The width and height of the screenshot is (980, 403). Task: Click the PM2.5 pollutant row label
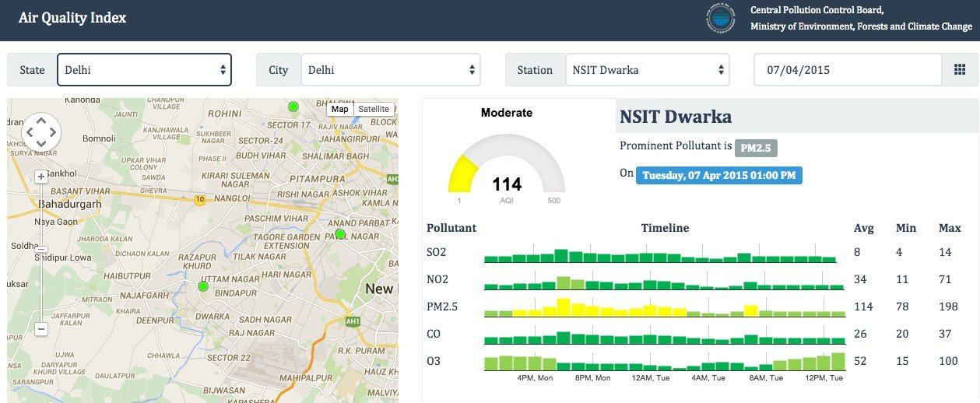(442, 307)
